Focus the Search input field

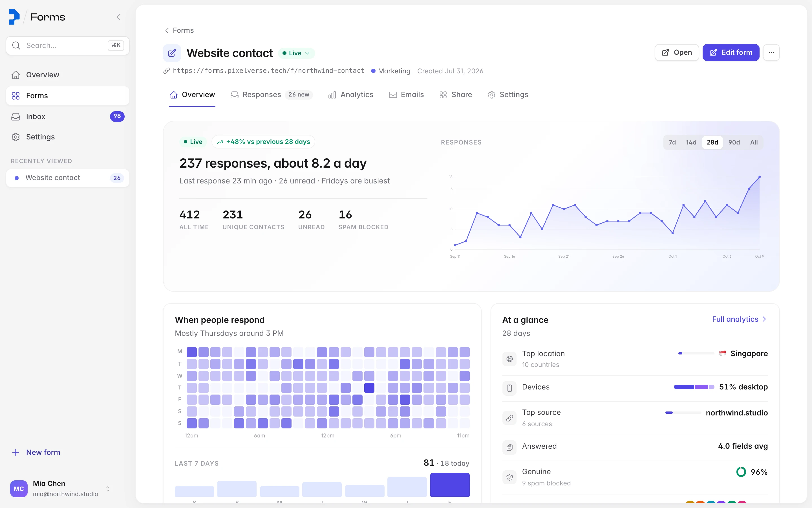(x=67, y=45)
